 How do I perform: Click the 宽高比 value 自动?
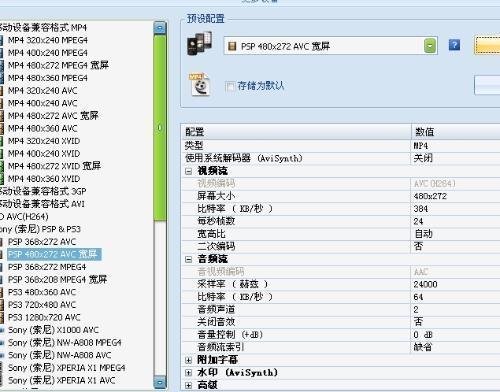click(423, 234)
